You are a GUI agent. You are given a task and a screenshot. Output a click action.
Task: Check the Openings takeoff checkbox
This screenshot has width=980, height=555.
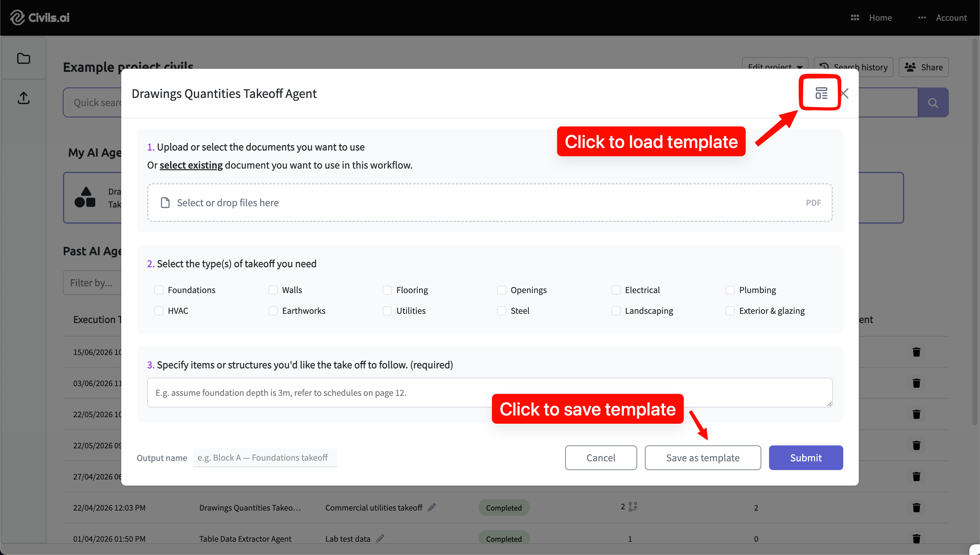501,290
